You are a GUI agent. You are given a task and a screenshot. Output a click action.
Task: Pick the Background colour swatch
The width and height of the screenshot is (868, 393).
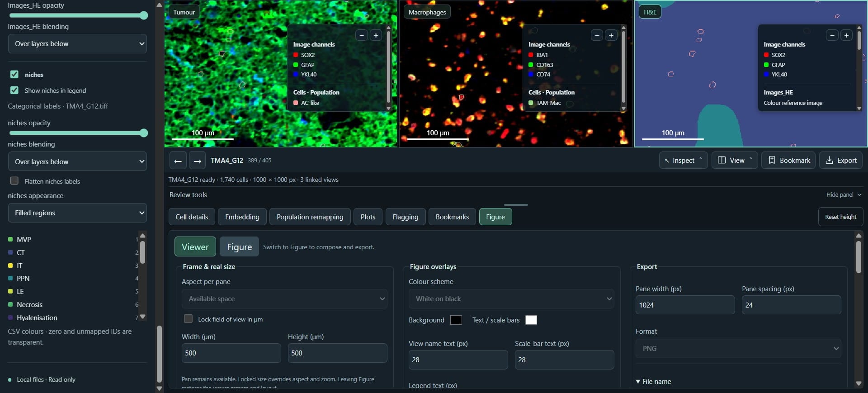tap(456, 320)
